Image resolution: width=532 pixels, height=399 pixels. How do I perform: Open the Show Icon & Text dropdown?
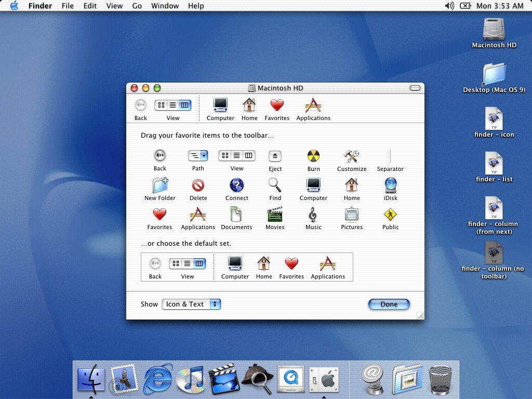[x=191, y=304]
